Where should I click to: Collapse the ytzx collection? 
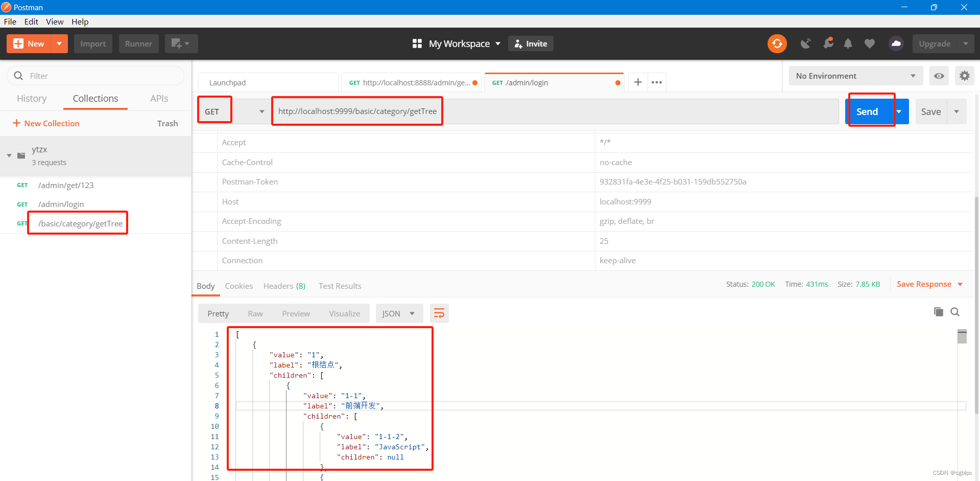(x=9, y=155)
